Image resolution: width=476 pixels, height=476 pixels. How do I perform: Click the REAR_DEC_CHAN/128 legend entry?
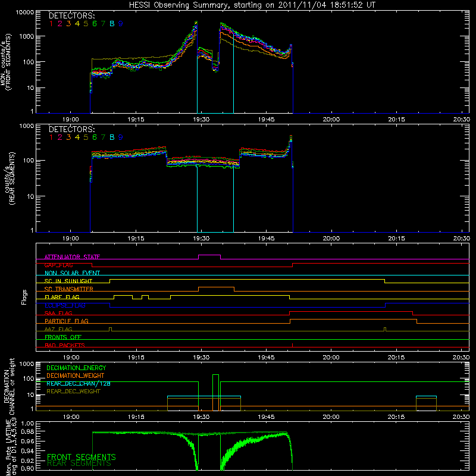tap(79, 383)
